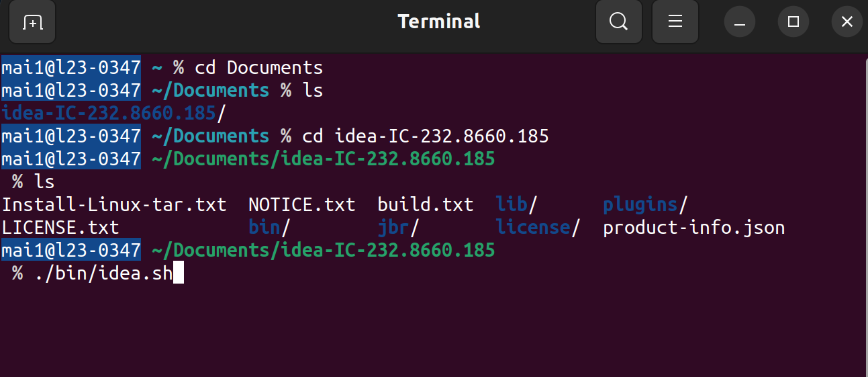Click the NOTICE.txt file name
Viewport: 868px width, 377px height.
pyautogui.click(x=301, y=204)
